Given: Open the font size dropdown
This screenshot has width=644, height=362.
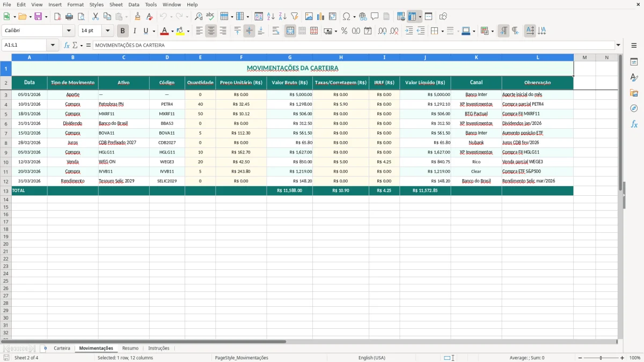Looking at the screenshot, I should pyautogui.click(x=108, y=31).
